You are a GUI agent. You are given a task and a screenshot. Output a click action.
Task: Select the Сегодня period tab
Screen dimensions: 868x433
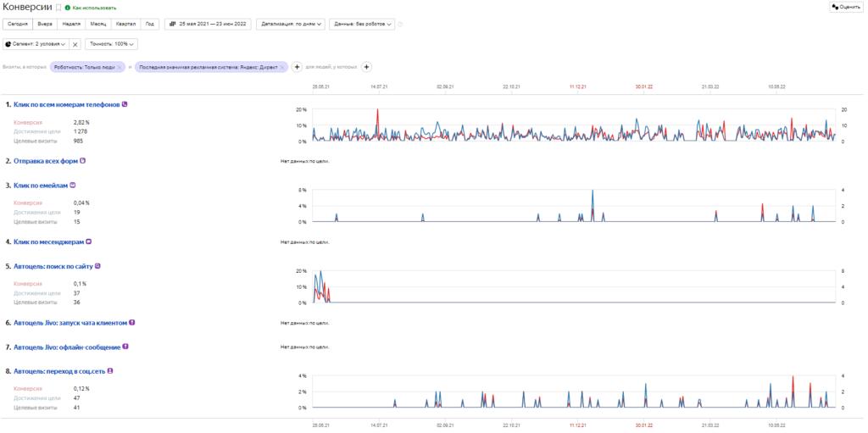coord(18,25)
